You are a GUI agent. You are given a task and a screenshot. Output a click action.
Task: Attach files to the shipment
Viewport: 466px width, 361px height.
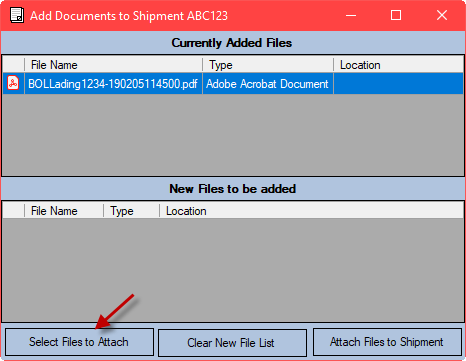coord(387,342)
